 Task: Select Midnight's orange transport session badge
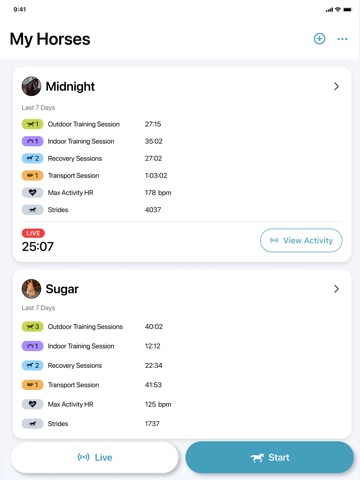click(32, 175)
